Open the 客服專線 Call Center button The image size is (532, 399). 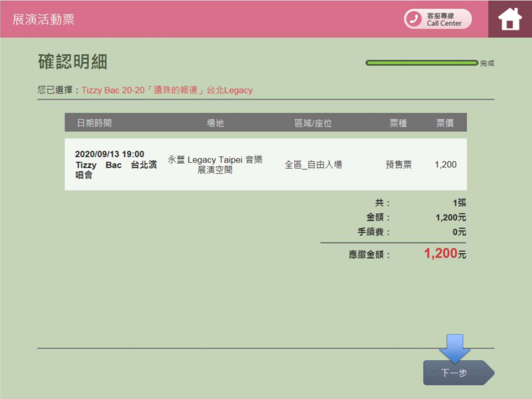click(x=444, y=19)
